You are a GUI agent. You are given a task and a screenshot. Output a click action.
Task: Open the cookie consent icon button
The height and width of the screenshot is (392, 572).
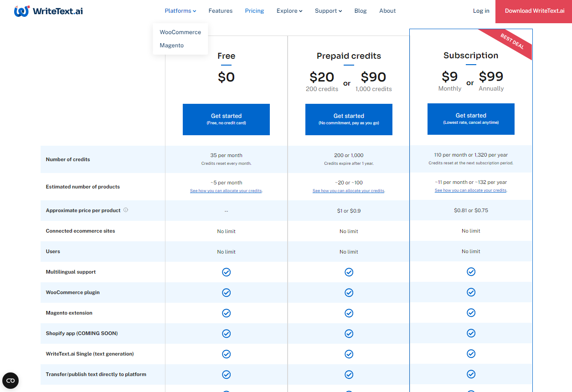pos(10,381)
